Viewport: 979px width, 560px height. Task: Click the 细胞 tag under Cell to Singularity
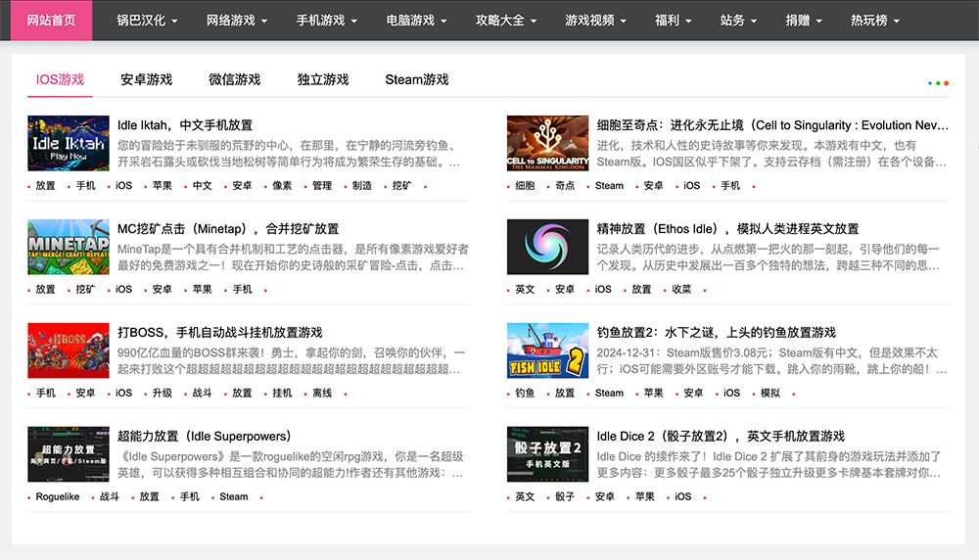tap(525, 185)
